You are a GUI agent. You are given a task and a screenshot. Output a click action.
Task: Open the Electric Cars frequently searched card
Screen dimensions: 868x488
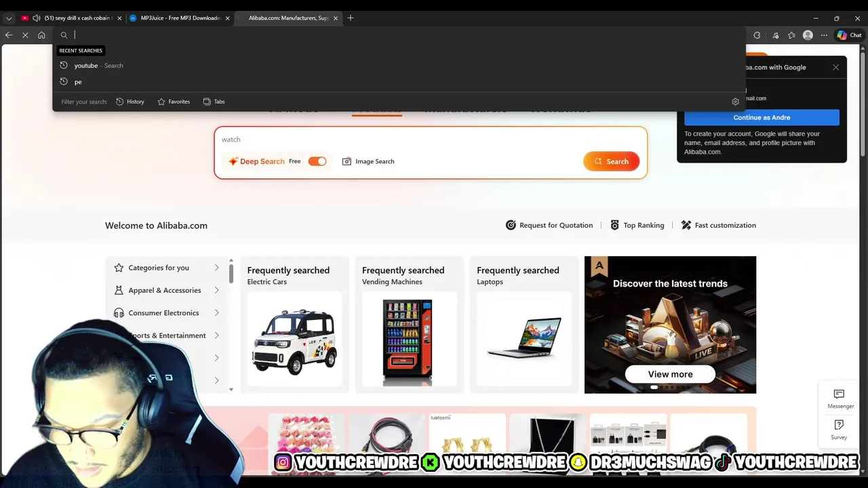pos(294,325)
